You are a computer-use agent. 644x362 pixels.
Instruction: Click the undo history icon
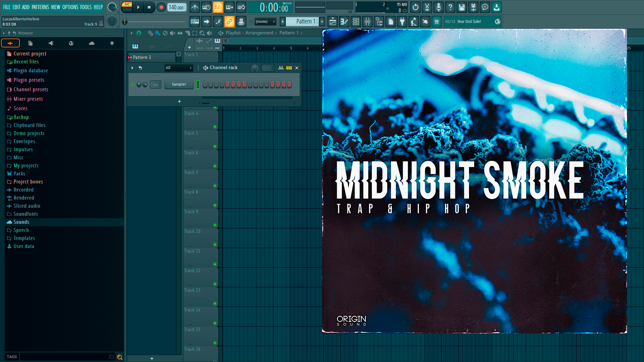tap(415, 7)
